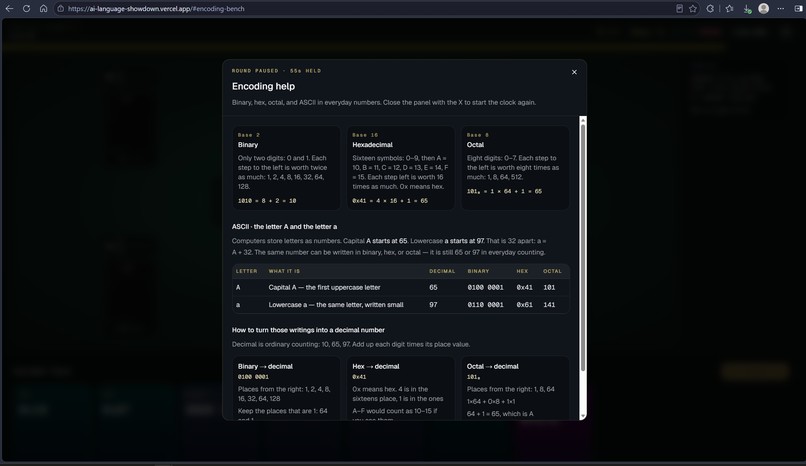Viewport: 806px width, 466px height.
Task: Click 'How to turn those writings into a decimal number'
Action: [x=308, y=330]
